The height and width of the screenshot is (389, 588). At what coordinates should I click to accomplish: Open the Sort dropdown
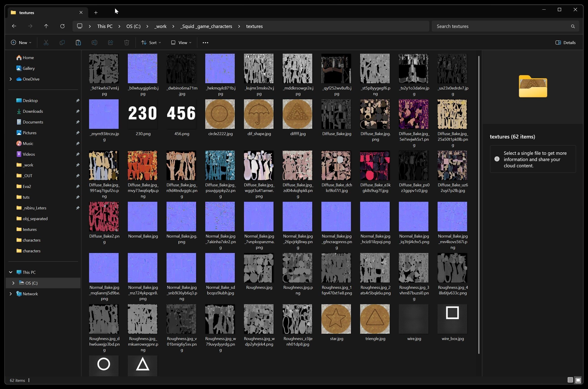pyautogui.click(x=151, y=43)
